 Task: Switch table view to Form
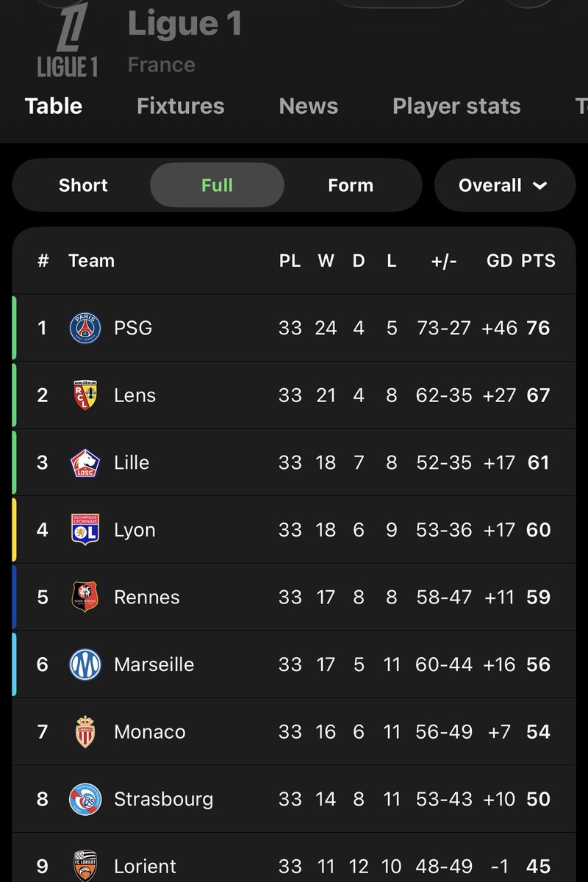pyautogui.click(x=351, y=185)
